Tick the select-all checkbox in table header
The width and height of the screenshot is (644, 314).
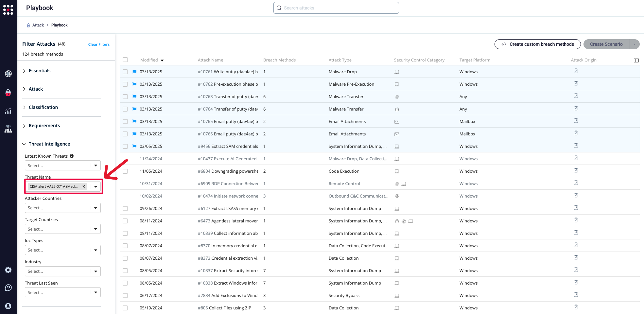[x=125, y=60]
